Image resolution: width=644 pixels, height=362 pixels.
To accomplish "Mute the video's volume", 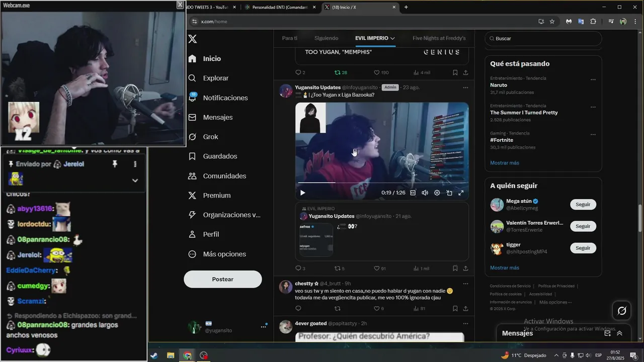I will coord(425,193).
